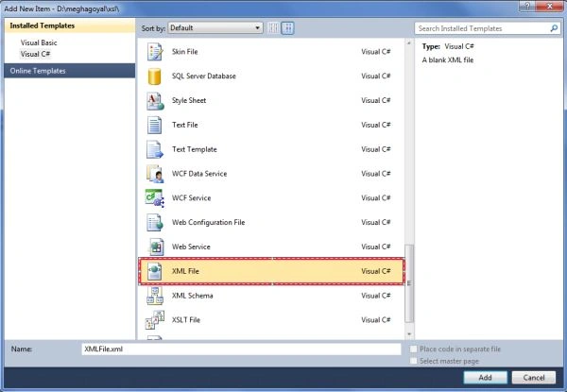Select the "WCF Service" label
The width and height of the screenshot is (567, 392).
[191, 198]
